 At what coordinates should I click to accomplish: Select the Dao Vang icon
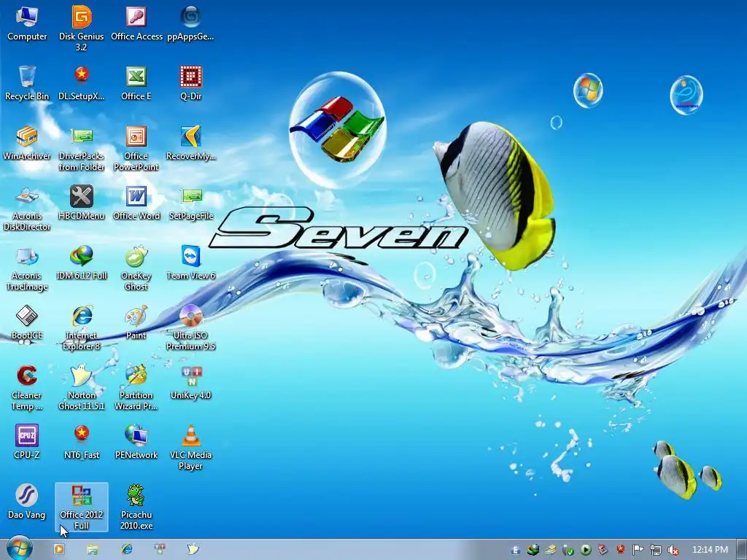click(27, 502)
